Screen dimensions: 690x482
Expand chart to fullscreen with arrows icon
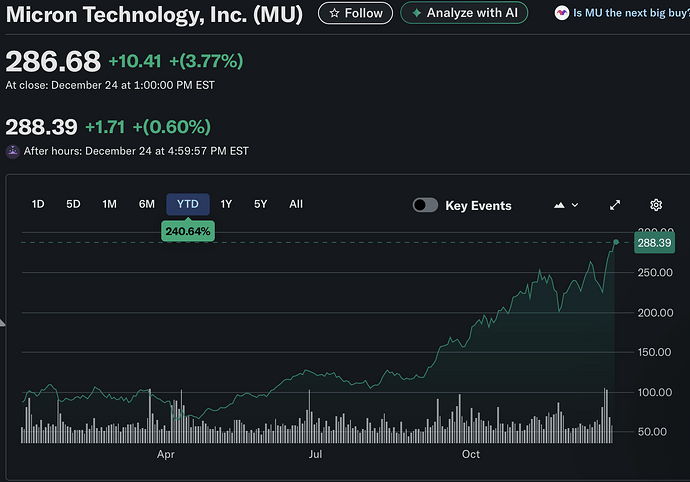(615, 205)
